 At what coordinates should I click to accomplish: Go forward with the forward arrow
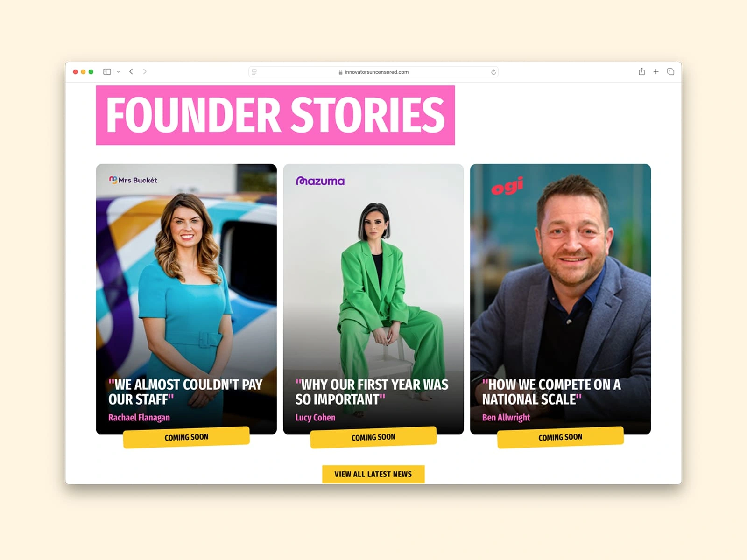tap(145, 72)
